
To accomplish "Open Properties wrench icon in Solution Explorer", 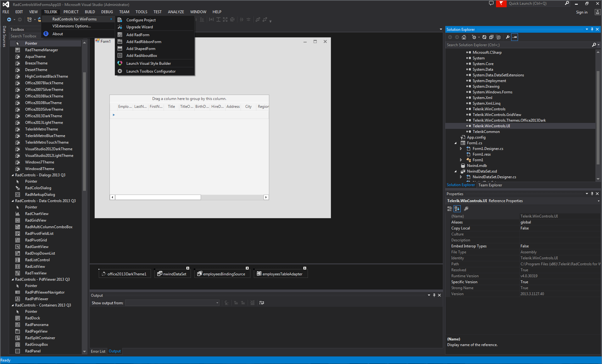I will (508, 37).
